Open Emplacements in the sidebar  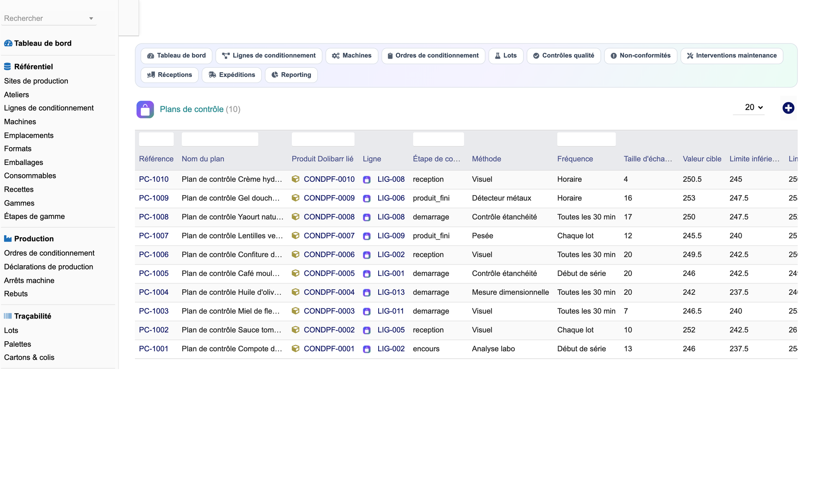tap(29, 135)
